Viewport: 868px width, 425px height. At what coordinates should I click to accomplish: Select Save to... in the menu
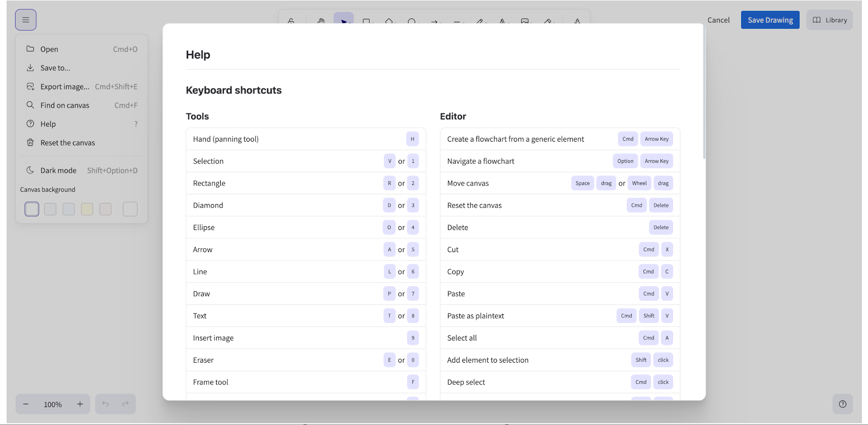pyautogui.click(x=82, y=68)
